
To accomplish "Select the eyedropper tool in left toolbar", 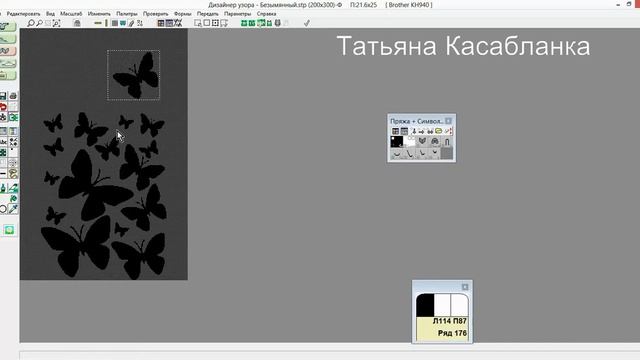I will click(13, 209).
